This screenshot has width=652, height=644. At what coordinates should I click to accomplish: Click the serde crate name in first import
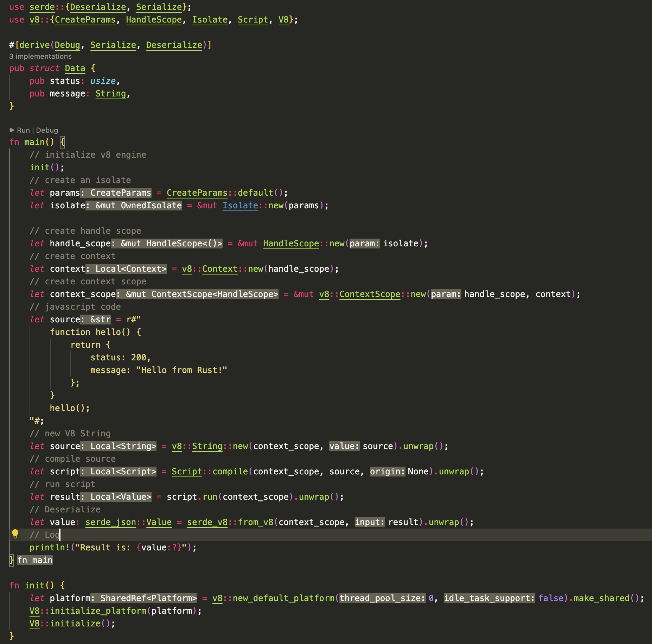(x=42, y=7)
